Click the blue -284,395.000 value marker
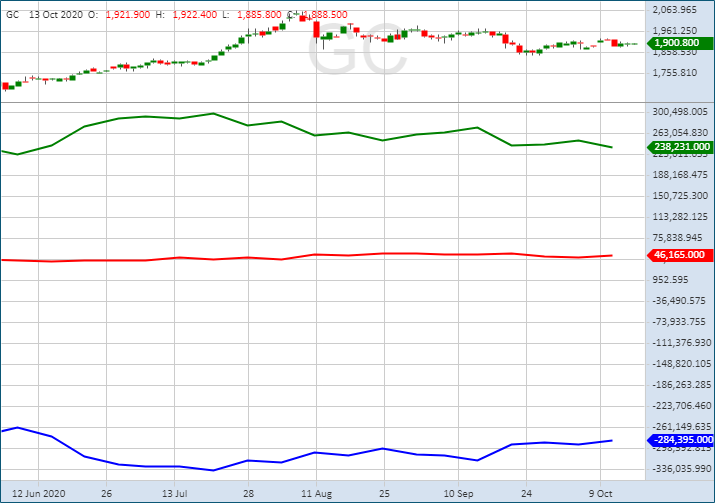 point(680,440)
